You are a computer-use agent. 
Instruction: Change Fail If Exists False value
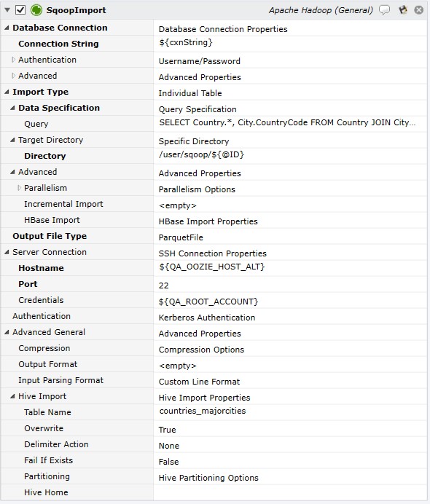click(290, 462)
